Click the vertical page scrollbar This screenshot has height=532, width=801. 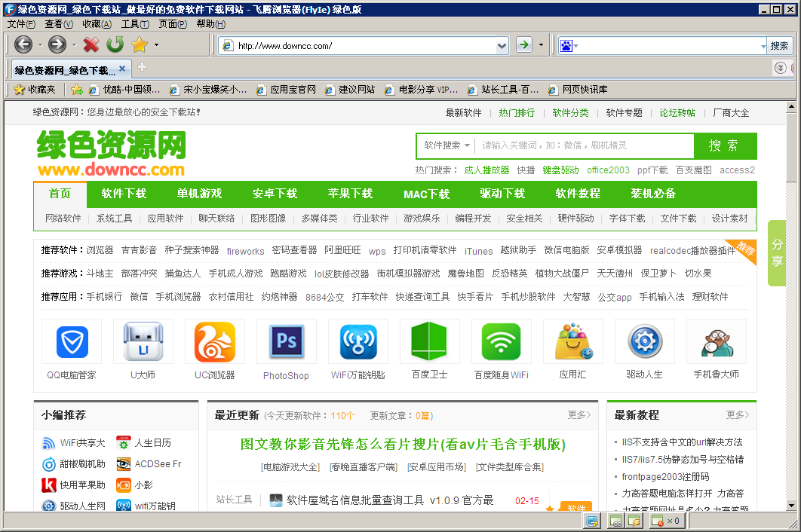click(790, 301)
